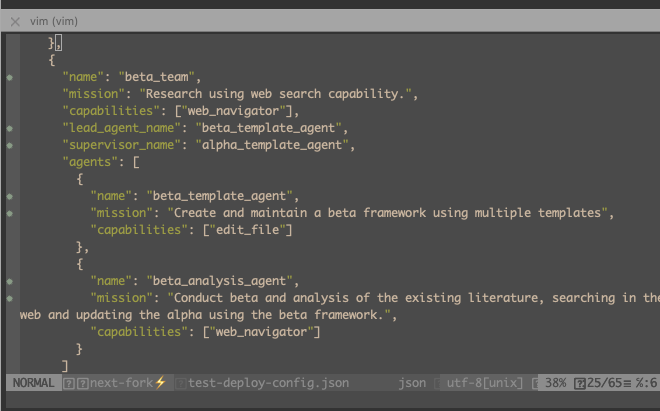
Task: Click the gutter marker beside supervisor_name line
Action: pyautogui.click(x=10, y=146)
